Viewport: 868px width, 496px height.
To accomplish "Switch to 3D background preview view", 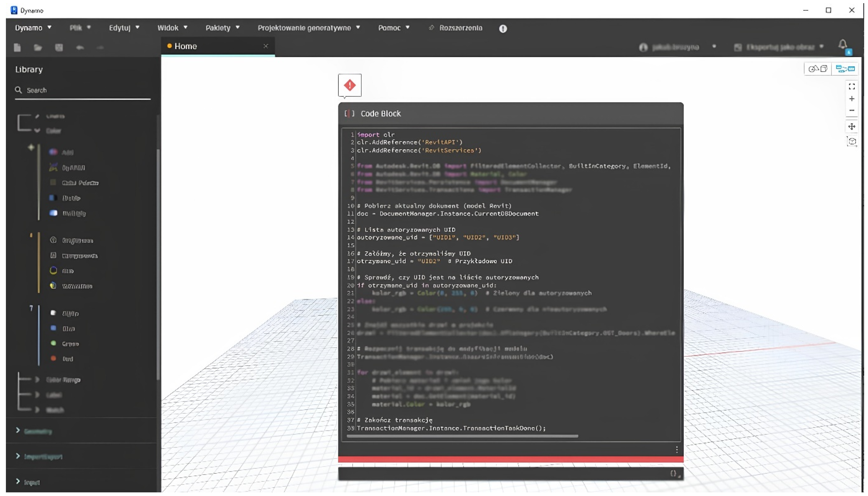I will tap(818, 69).
